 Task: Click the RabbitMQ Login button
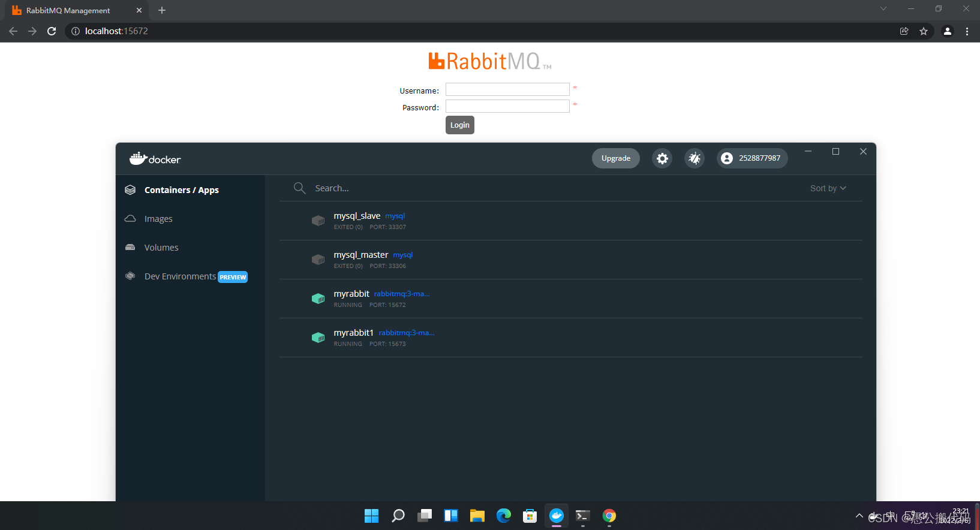(x=460, y=125)
